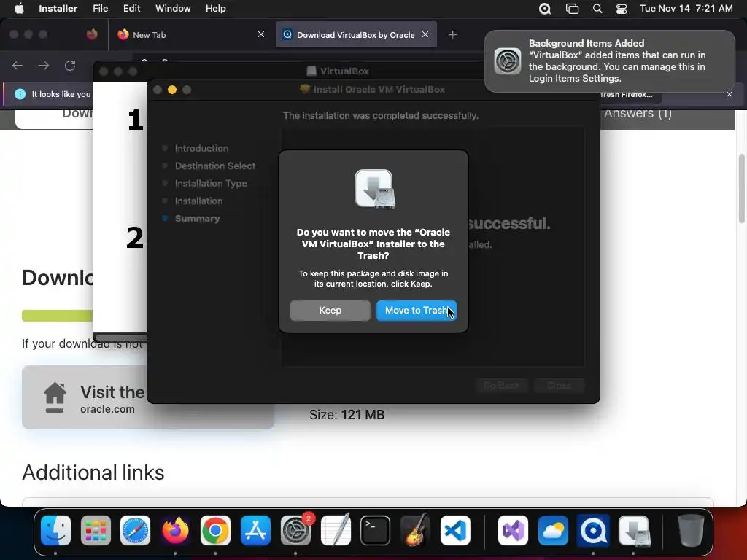Open the File menu
Viewport: 747px width, 560px height.
click(x=100, y=9)
